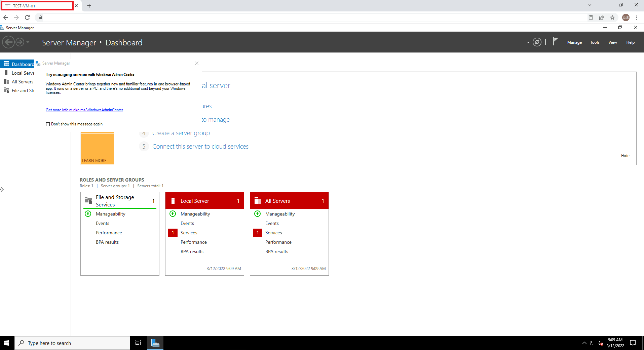Select the TEST-VM-01 browser tab
This screenshot has width=644, height=350.
[x=37, y=6]
